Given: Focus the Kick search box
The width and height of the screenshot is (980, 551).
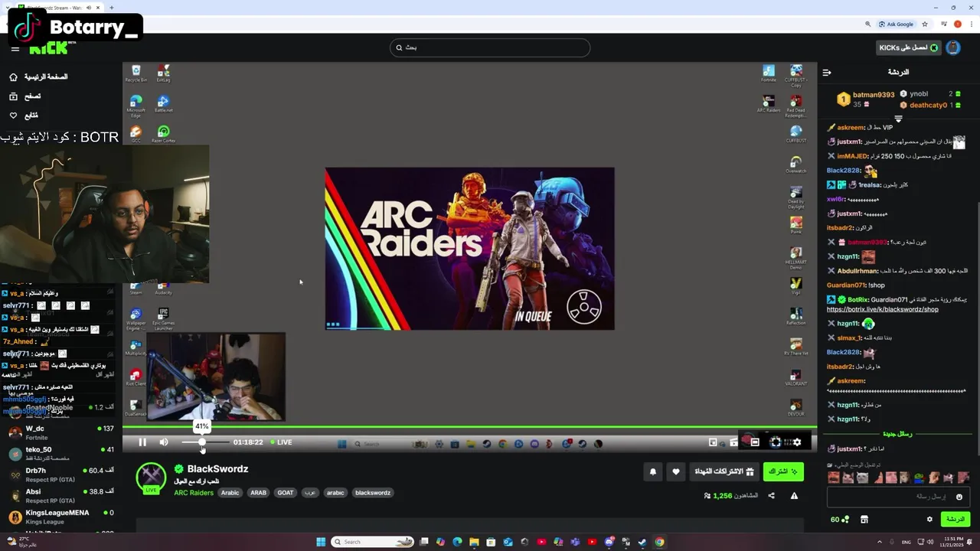Looking at the screenshot, I should (x=490, y=47).
